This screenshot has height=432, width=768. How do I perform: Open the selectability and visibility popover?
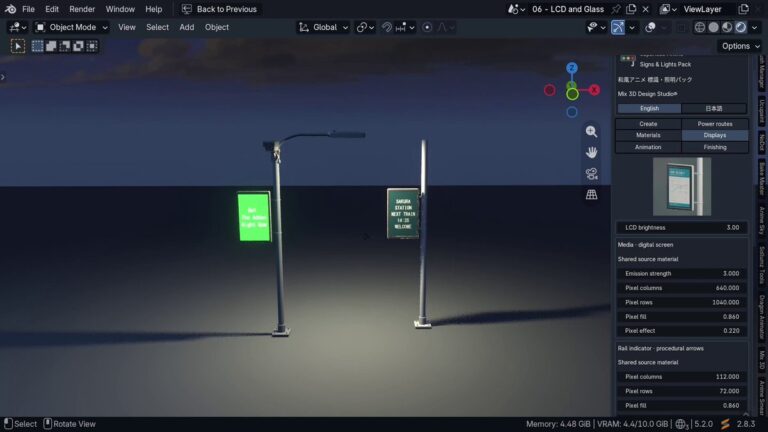tap(596, 27)
